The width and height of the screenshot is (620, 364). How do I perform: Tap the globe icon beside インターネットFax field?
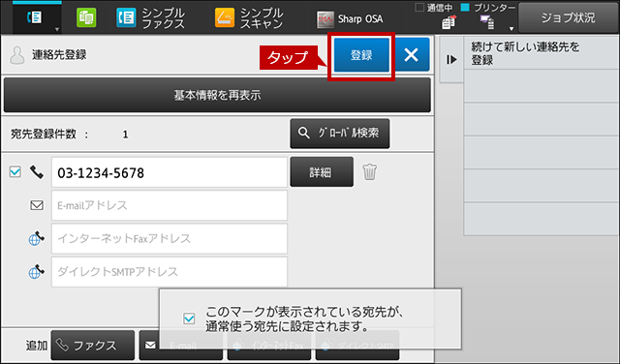click(x=37, y=238)
